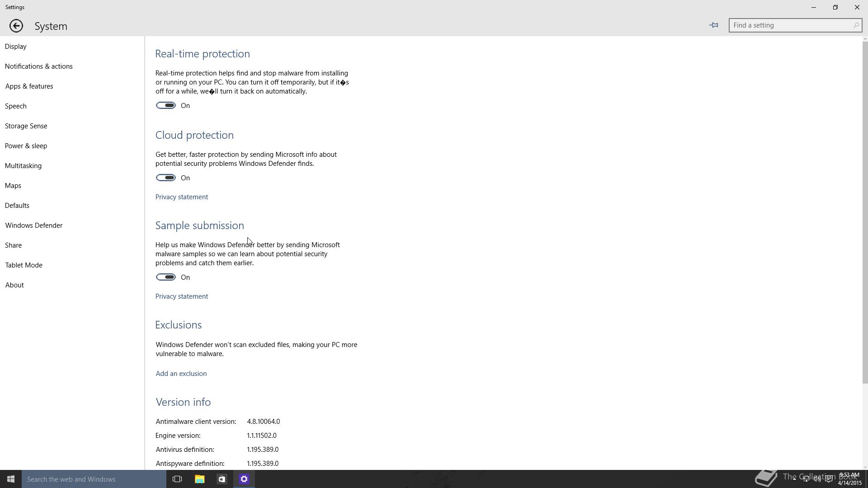Click the Exclusions heading
The image size is (868, 488).
pyautogui.click(x=178, y=325)
